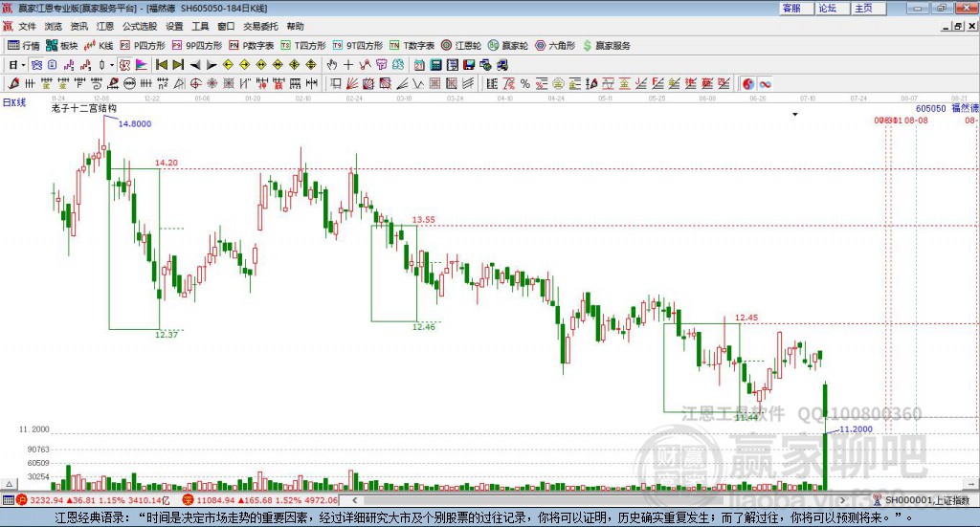
Task: Select the percent % drawing tool
Action: point(525,83)
